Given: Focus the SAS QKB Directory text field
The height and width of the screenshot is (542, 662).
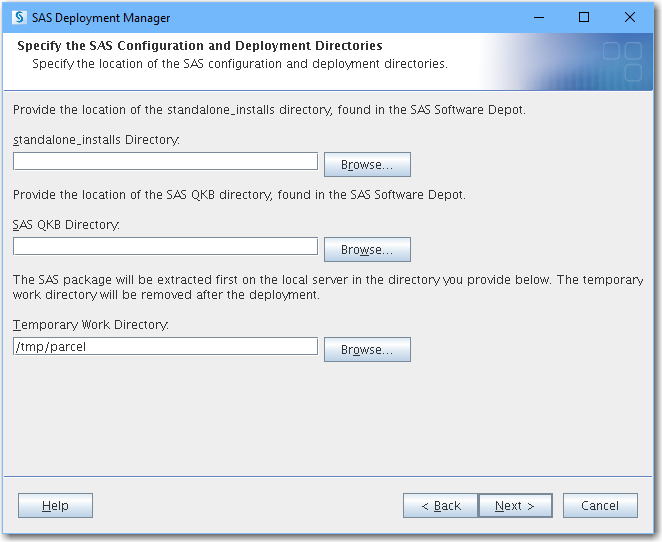Looking at the screenshot, I should [165, 246].
